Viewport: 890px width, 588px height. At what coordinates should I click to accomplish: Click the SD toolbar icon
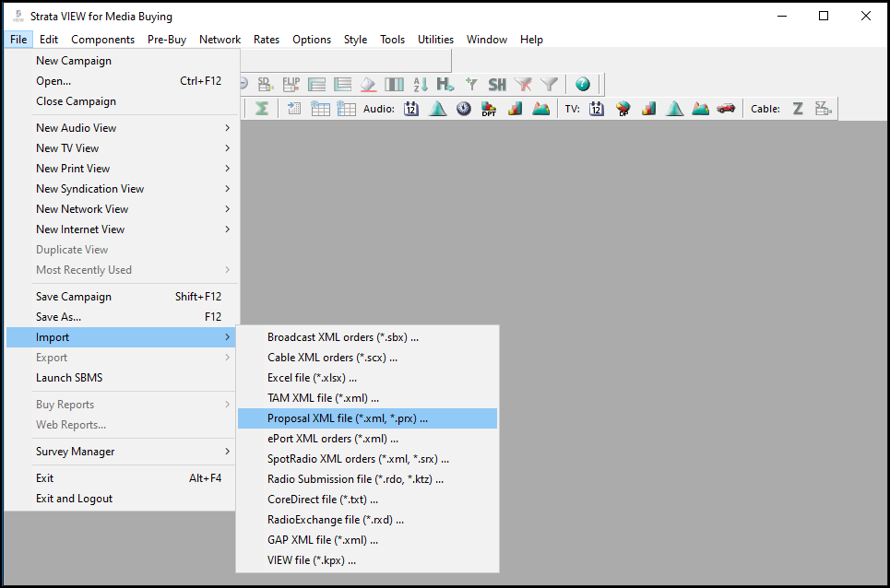tap(264, 84)
